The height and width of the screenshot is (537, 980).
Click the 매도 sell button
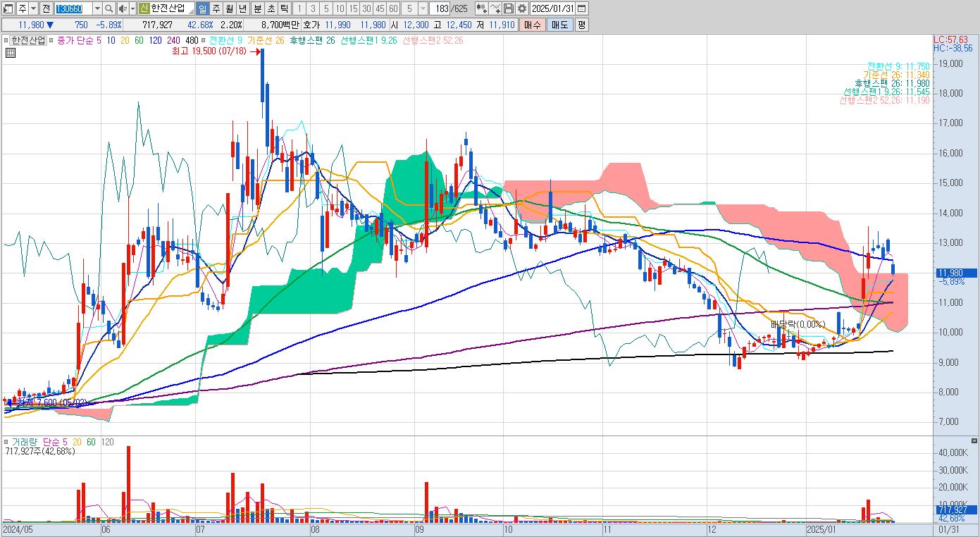[x=559, y=25]
